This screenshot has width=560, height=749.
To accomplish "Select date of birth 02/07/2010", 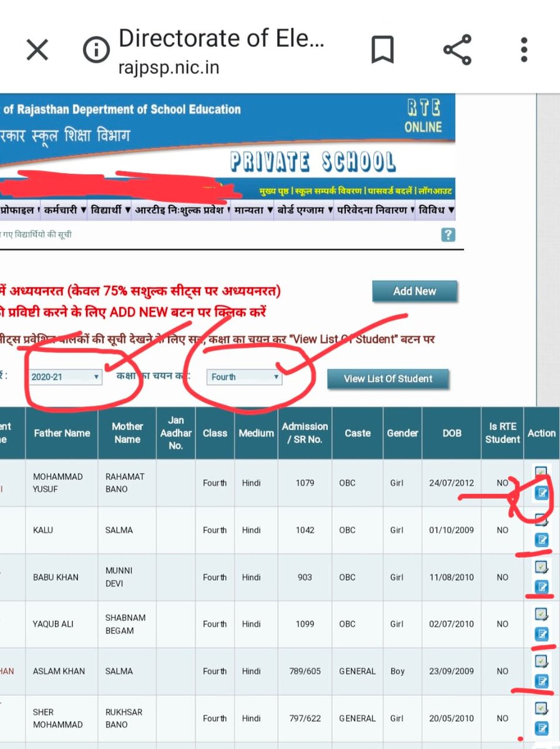I will point(451,624).
